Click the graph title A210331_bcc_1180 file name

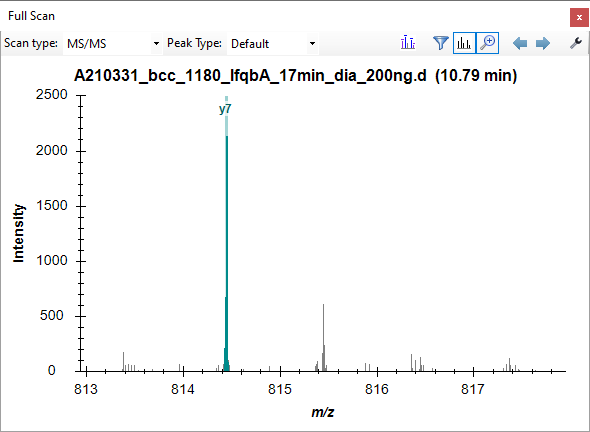click(250, 76)
